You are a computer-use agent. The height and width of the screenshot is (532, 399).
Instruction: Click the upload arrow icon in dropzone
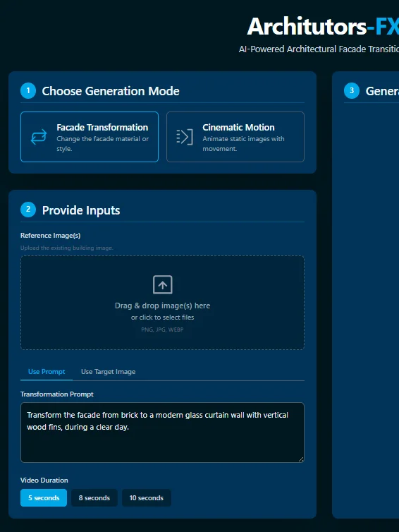162,284
